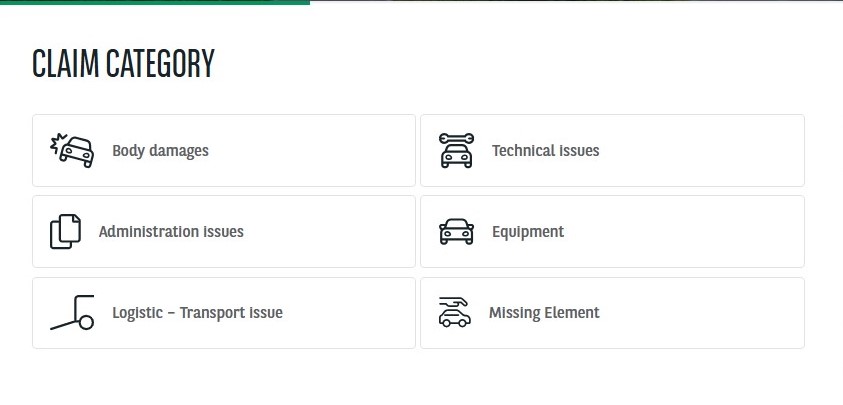Choose the Technical issues claim category card
The image size is (843, 405).
(700, 150)
